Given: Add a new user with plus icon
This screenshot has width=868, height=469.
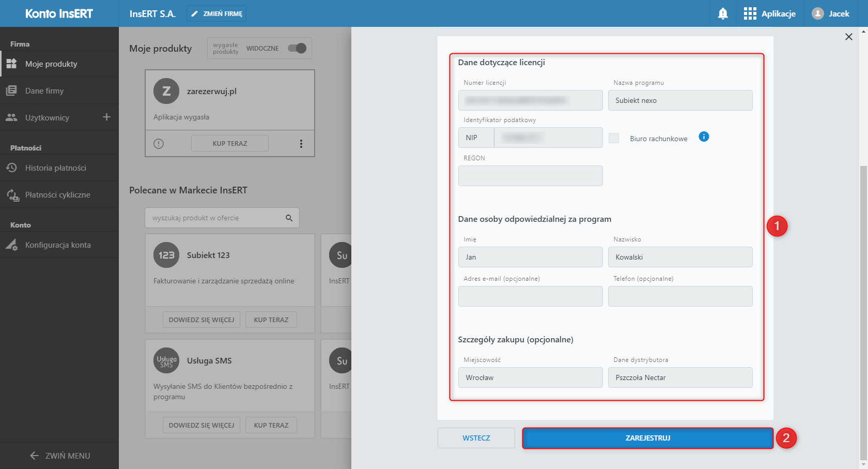Looking at the screenshot, I should pos(106,117).
